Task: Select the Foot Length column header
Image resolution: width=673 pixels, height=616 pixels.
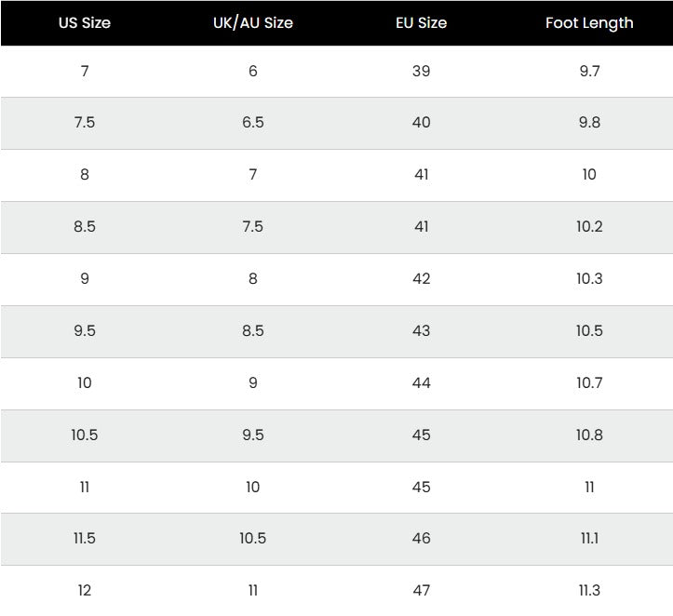Action: click(589, 23)
